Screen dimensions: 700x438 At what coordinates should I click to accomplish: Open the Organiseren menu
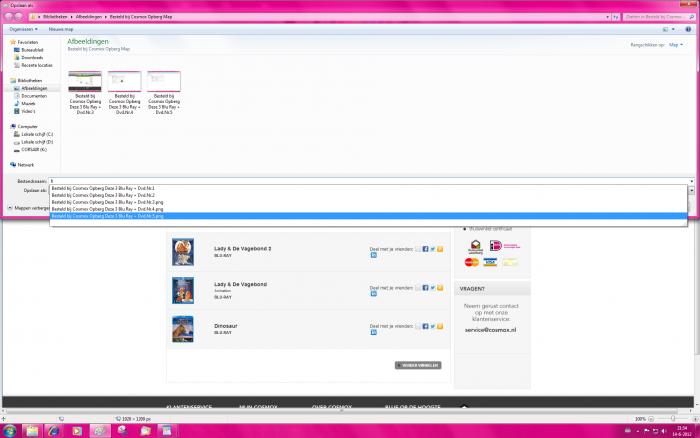pyautogui.click(x=23, y=29)
